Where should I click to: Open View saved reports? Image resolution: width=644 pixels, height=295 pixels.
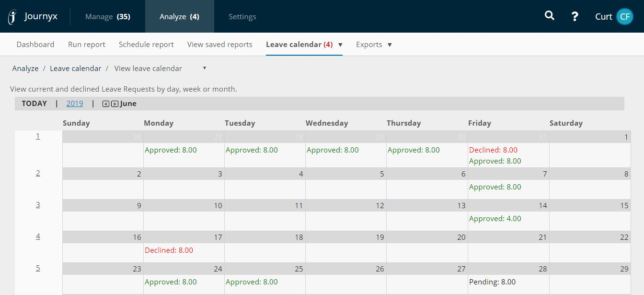(x=219, y=44)
